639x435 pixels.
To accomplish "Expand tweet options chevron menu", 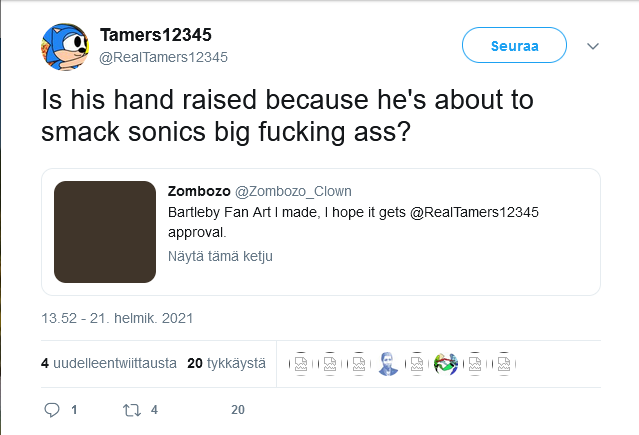I will 592,46.
